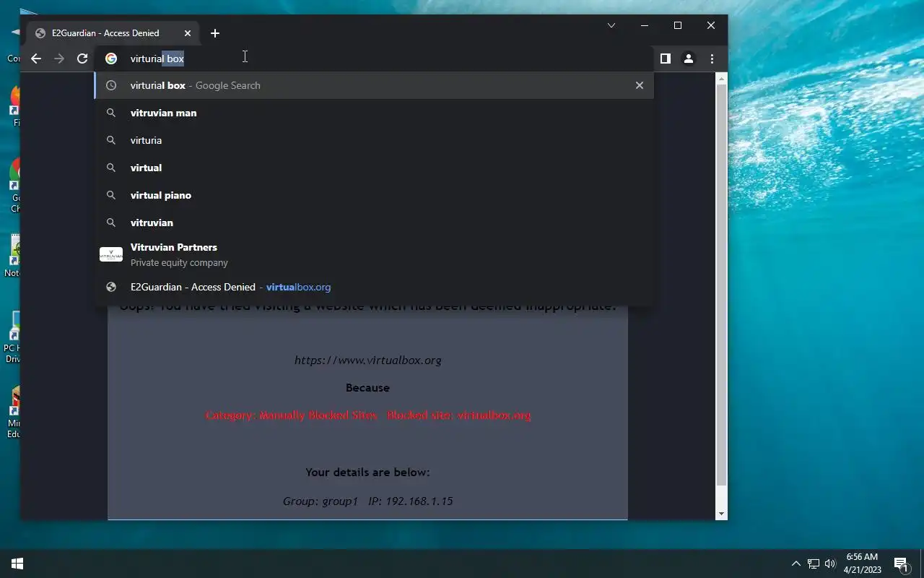The height and width of the screenshot is (578, 924).
Task: Select the E2Guardian - Access Denied tab
Action: click(113, 33)
